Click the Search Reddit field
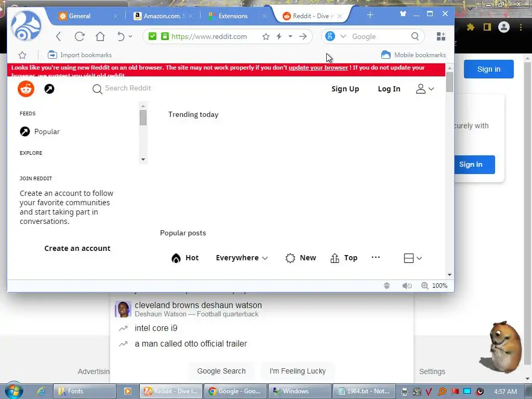 pyautogui.click(x=128, y=88)
